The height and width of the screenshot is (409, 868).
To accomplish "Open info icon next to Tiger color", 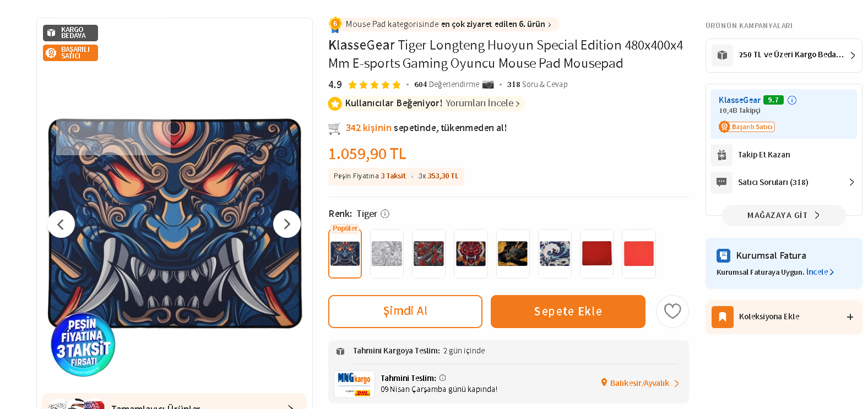I will click(385, 214).
